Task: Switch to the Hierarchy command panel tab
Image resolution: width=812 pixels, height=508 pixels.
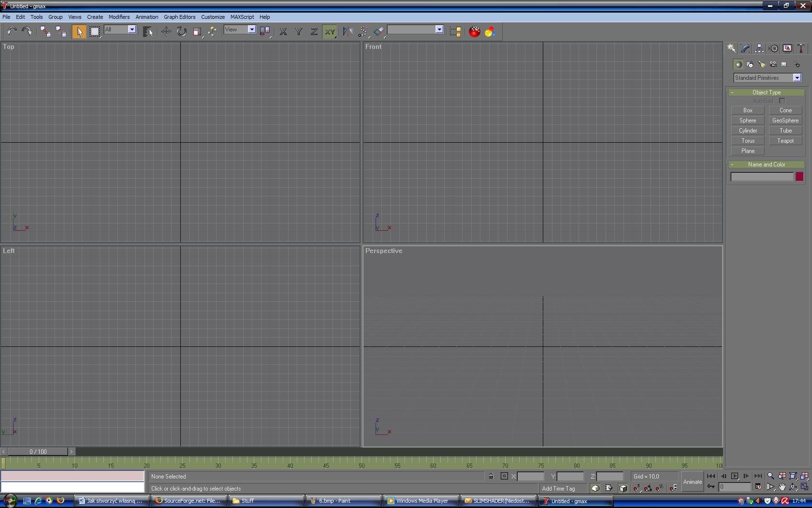Action: click(x=760, y=48)
